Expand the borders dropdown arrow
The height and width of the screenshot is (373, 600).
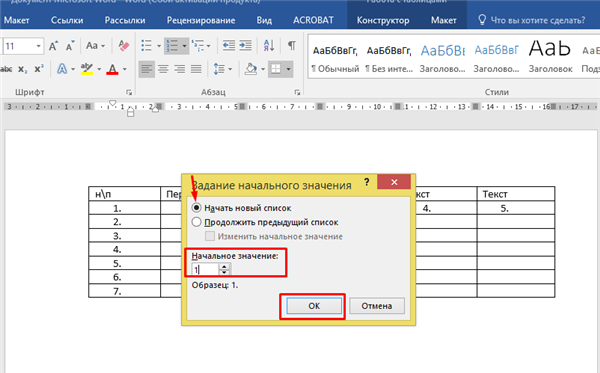tap(289, 69)
